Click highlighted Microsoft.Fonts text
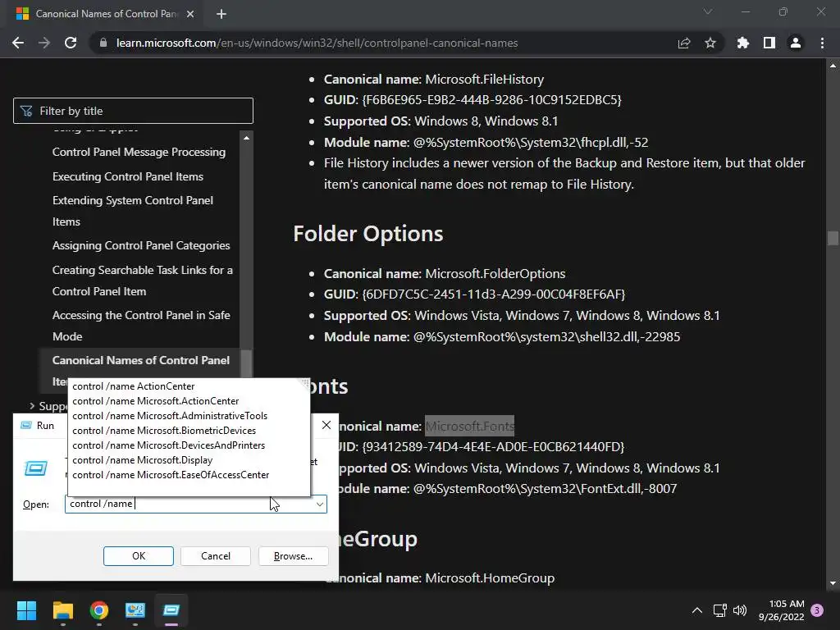Image resolution: width=840 pixels, height=630 pixels. click(x=469, y=427)
